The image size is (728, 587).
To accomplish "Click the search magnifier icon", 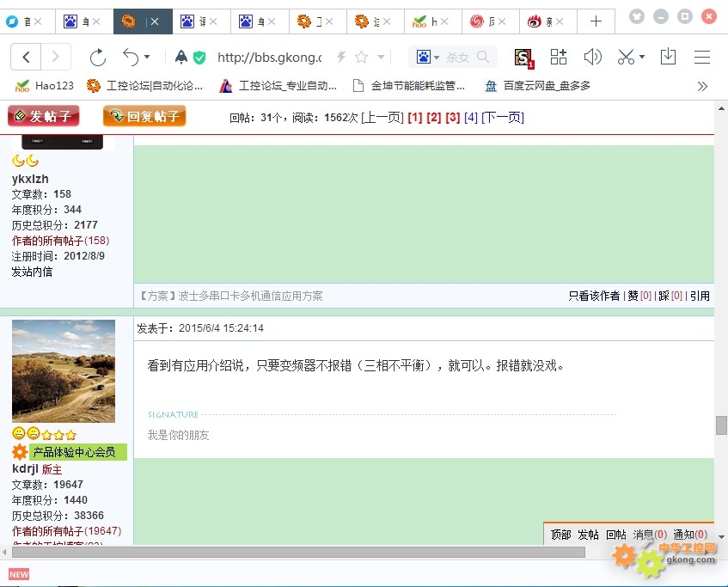I will click(x=483, y=57).
